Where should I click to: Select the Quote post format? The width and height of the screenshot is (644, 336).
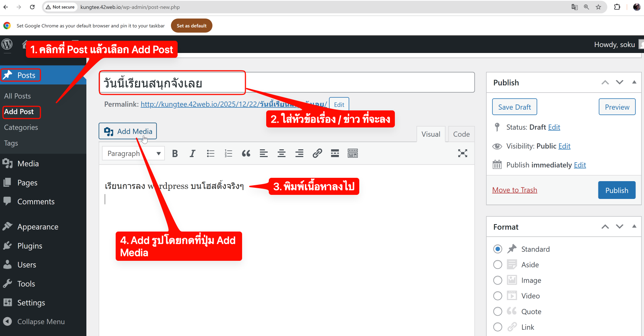click(x=498, y=312)
